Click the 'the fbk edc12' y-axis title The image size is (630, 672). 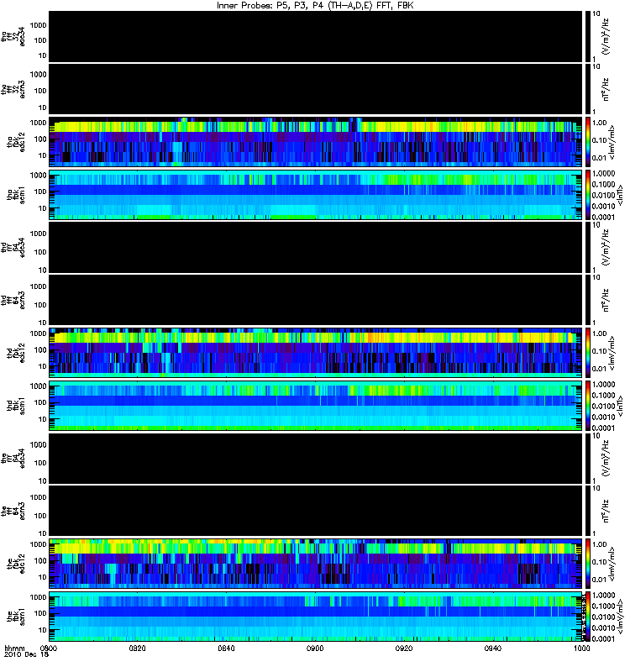tap(16, 564)
